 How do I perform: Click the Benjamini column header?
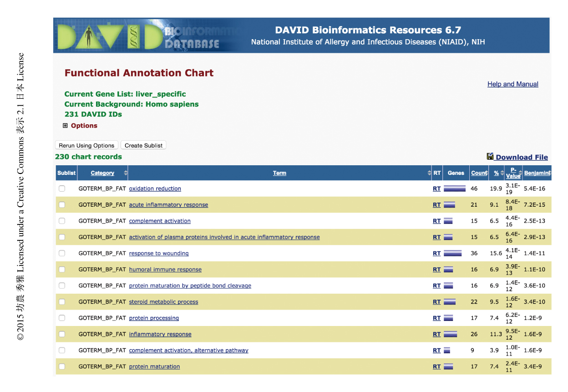[x=537, y=173]
